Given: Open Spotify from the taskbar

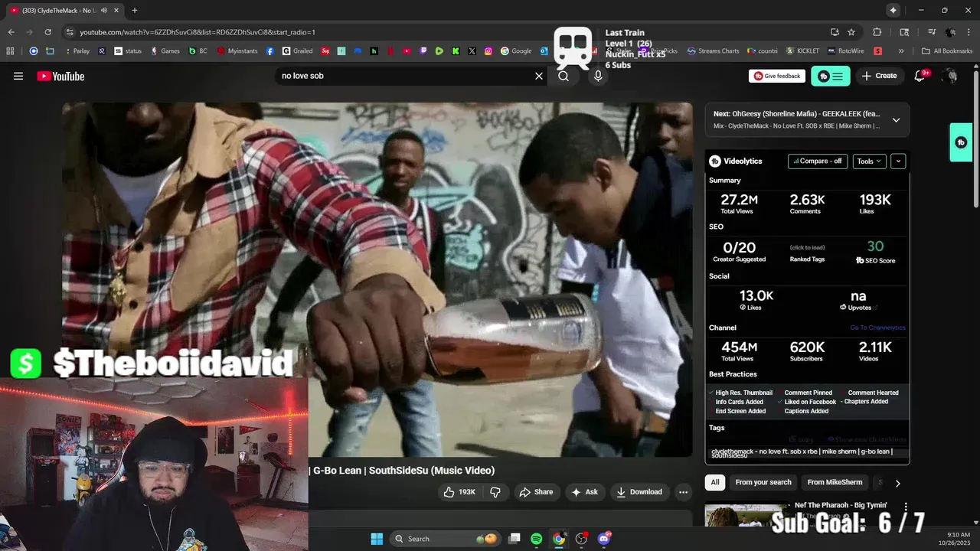Looking at the screenshot, I should [537, 539].
